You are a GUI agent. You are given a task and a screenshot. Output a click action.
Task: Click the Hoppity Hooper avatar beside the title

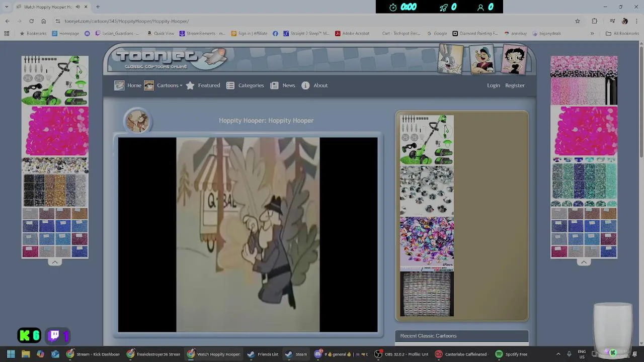click(137, 121)
